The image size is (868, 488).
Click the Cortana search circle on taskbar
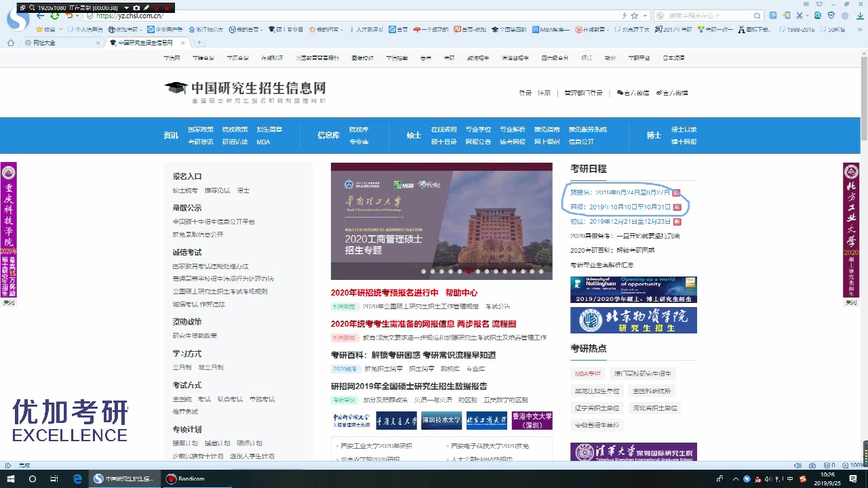coord(32,479)
